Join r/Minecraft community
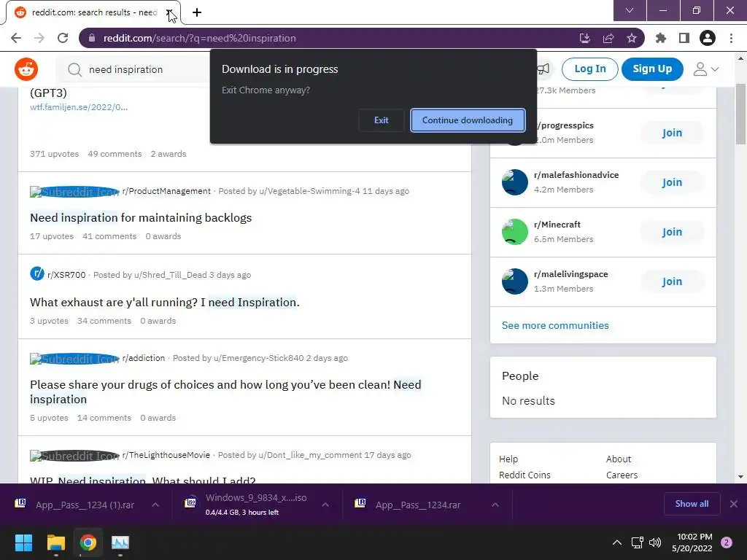This screenshot has height=560, width=747. [672, 232]
